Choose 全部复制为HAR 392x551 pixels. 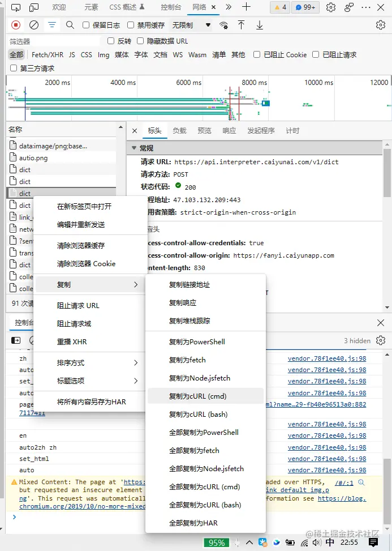tap(205, 523)
